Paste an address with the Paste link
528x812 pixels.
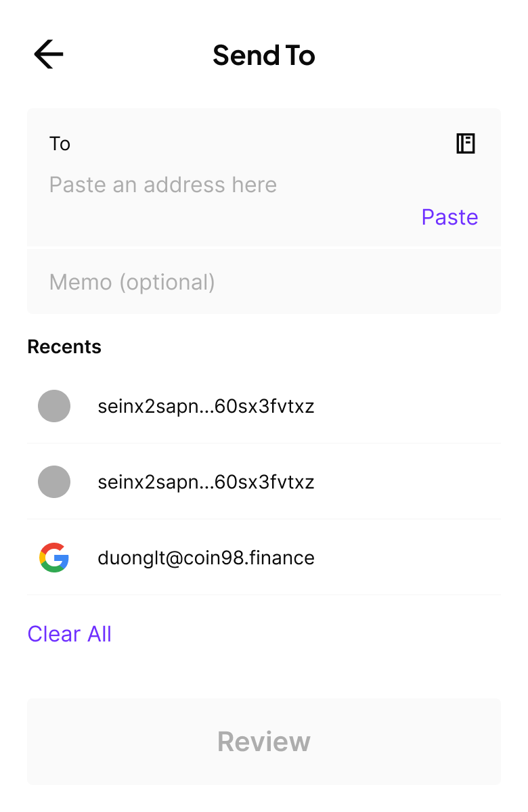coord(449,217)
